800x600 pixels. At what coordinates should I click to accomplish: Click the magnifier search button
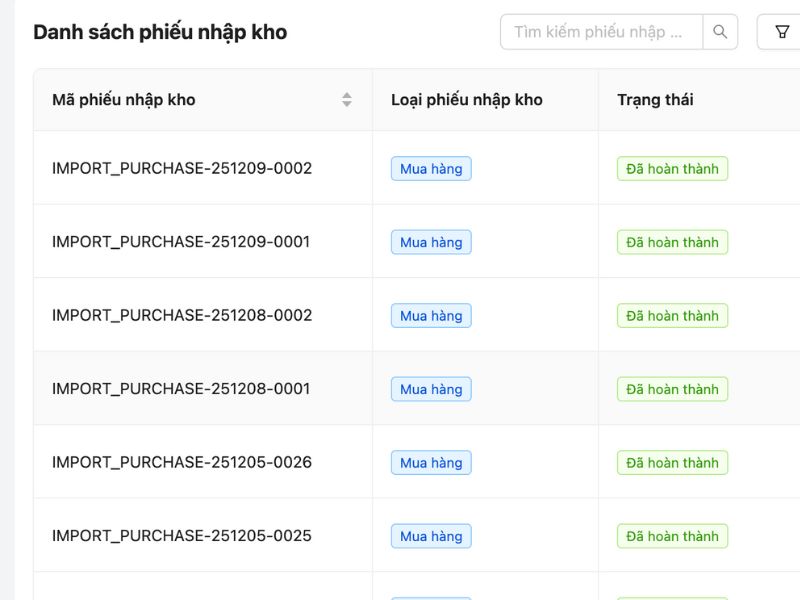pos(720,32)
